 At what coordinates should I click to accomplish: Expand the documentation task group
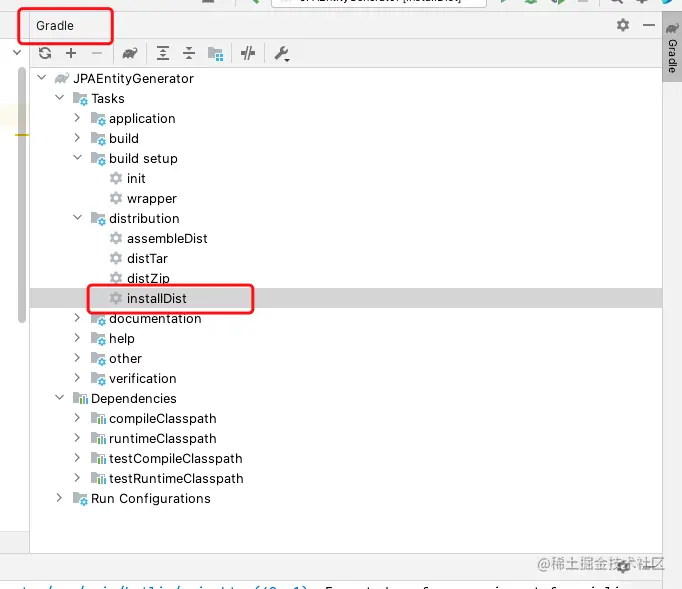[77, 318]
